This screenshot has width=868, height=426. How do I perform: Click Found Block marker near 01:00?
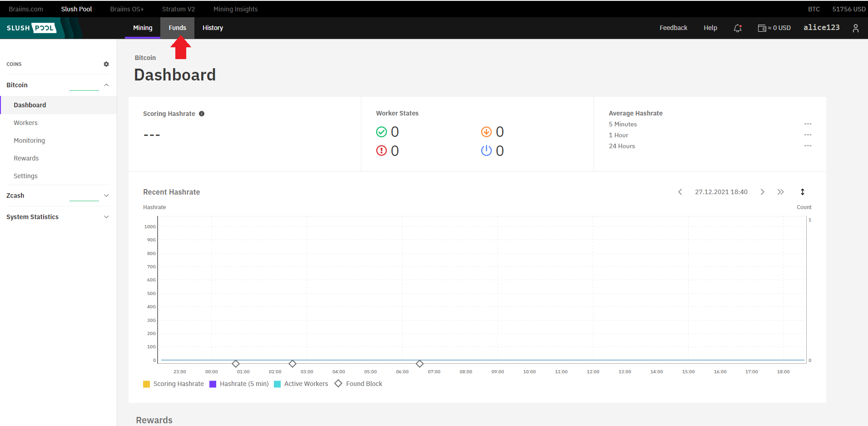pyautogui.click(x=236, y=364)
